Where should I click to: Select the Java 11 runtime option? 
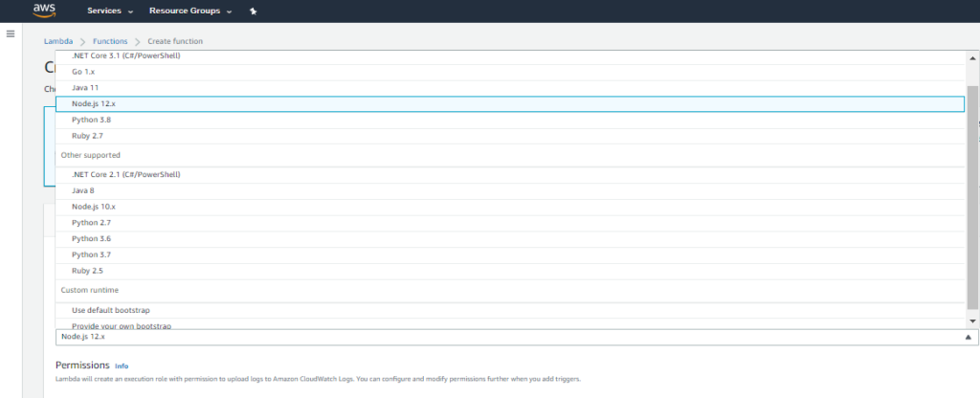85,87
